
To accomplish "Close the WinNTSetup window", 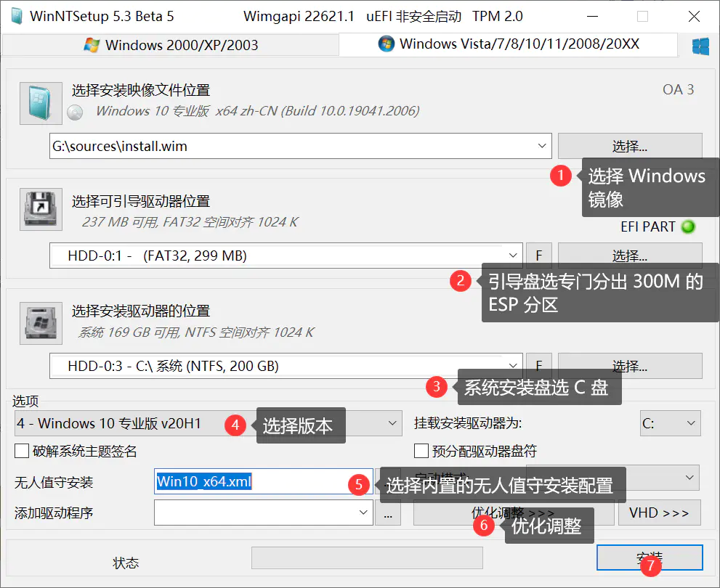I will pyautogui.click(x=694, y=17).
